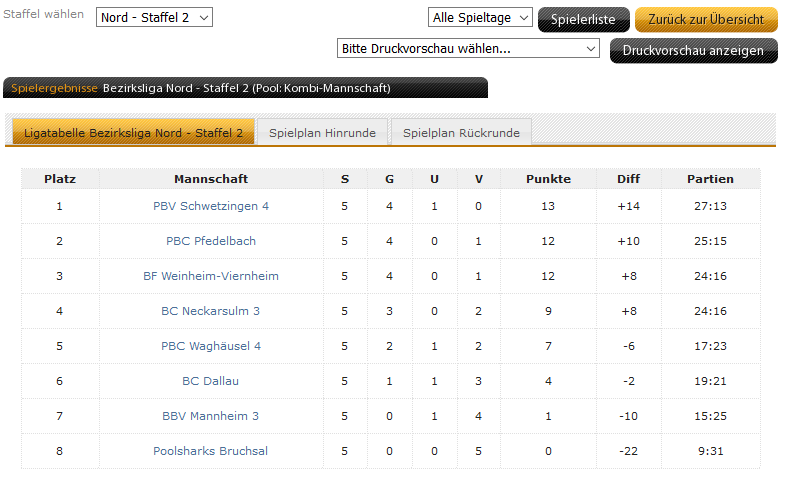Screen dimensions: 785x477
Task: Click the Spielergebnisse header bar
Action: (x=245, y=88)
